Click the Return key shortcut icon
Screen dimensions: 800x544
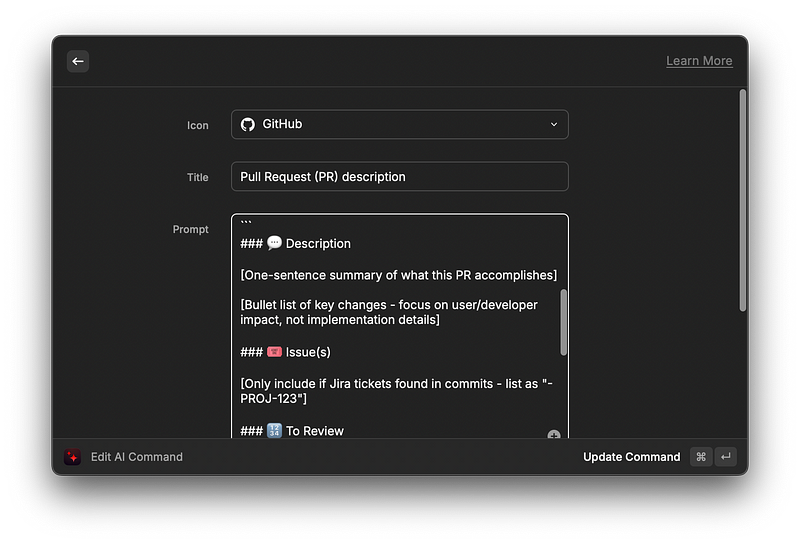pos(726,457)
